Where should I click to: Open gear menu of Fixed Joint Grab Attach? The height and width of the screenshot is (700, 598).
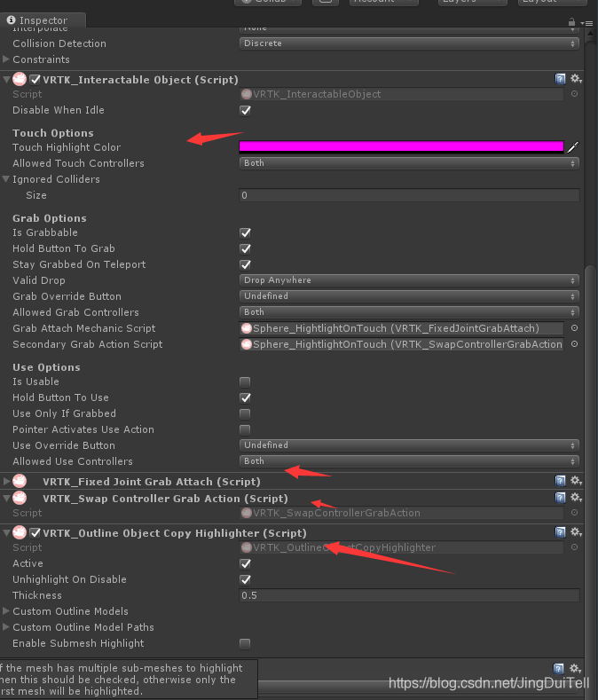[576, 480]
